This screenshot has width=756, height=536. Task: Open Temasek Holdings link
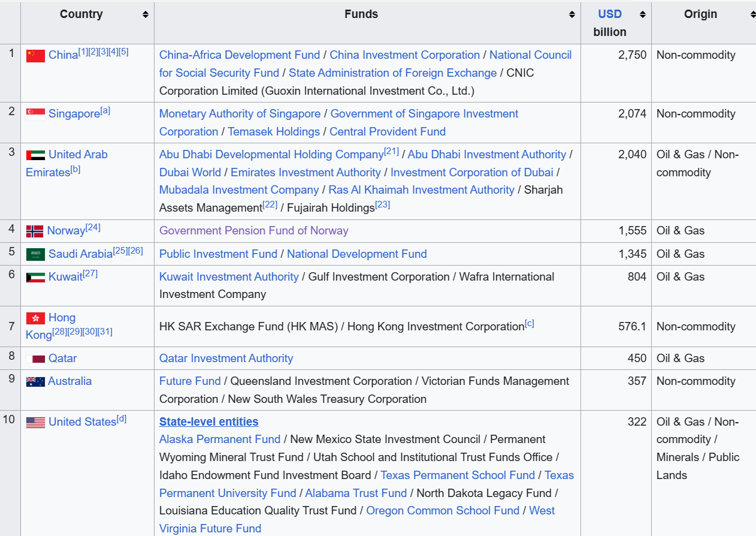[x=274, y=132]
